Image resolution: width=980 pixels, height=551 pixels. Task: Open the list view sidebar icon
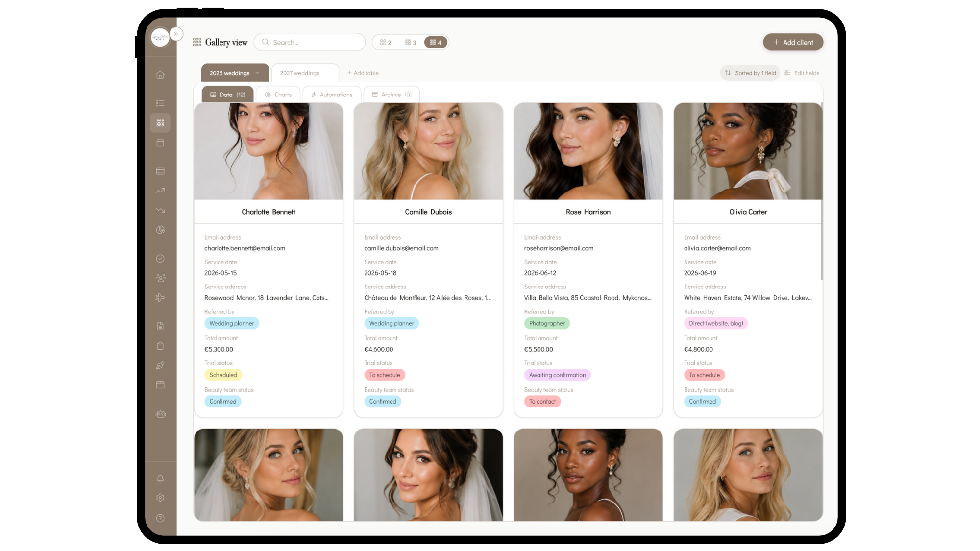[x=160, y=103]
